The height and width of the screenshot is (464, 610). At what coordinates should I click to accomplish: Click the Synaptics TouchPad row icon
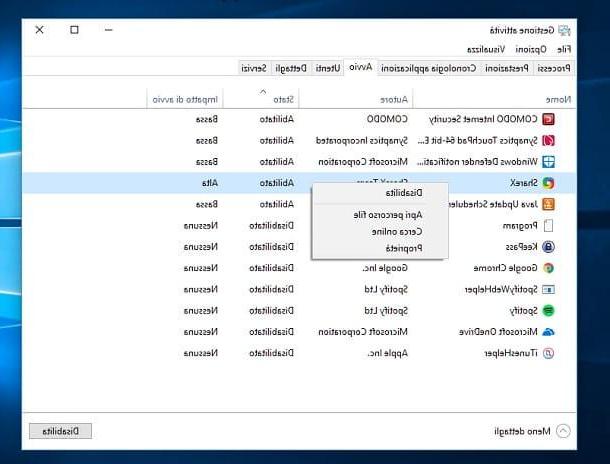(x=548, y=140)
